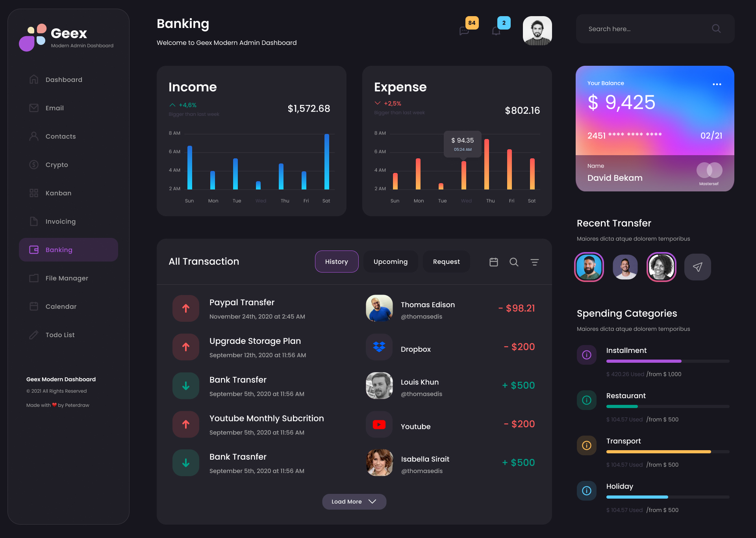The height and width of the screenshot is (538, 756).
Task: Click the Crypto sidebar icon
Action: tap(33, 164)
